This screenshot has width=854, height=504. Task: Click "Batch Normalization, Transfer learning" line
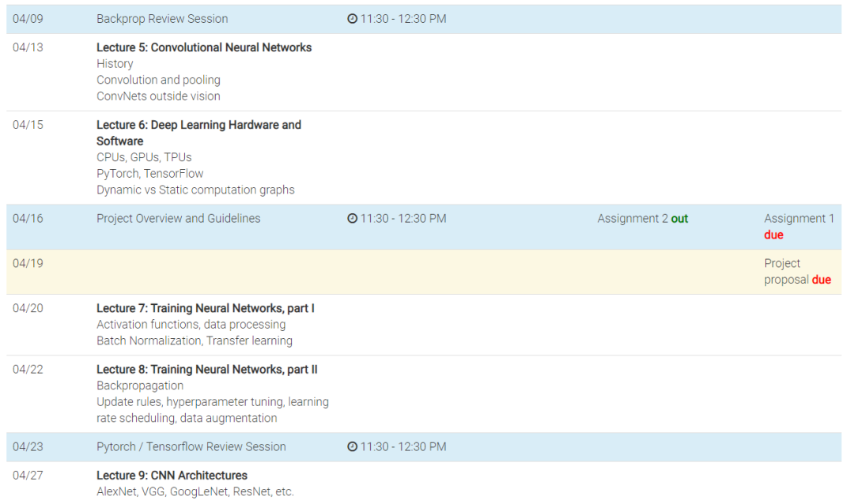pyautogui.click(x=195, y=340)
